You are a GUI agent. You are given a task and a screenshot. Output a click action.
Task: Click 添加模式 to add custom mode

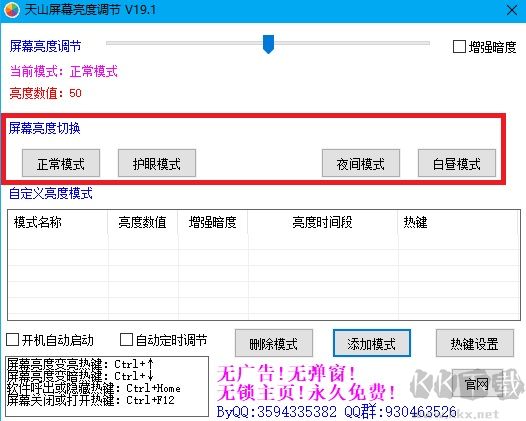coord(372,343)
